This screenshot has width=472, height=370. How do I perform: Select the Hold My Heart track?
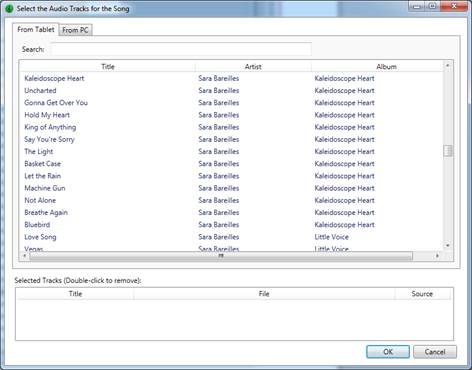point(47,115)
